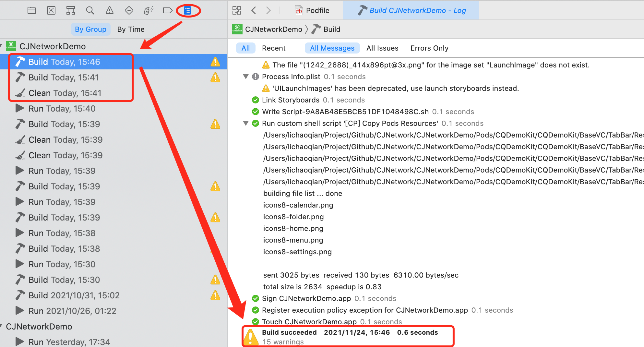Select Run Today, 15:40 log entry
This screenshot has width=644, height=347.
click(113, 108)
